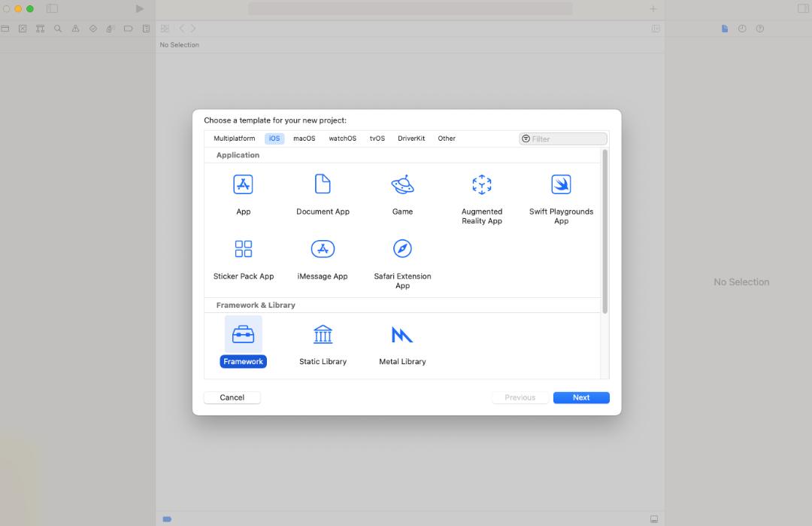Open the Symbol navigator icon

[x=41, y=29]
